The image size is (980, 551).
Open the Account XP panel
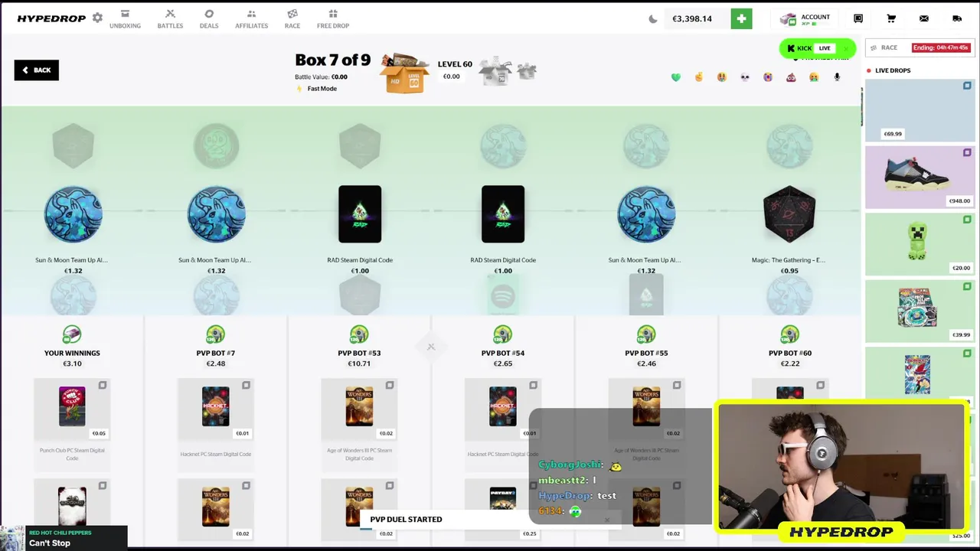pos(805,19)
